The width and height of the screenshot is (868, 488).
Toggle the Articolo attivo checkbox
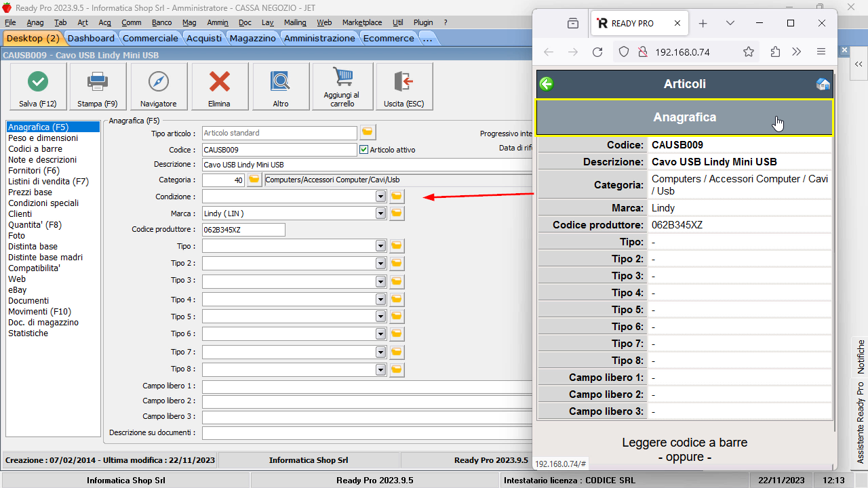click(x=364, y=150)
